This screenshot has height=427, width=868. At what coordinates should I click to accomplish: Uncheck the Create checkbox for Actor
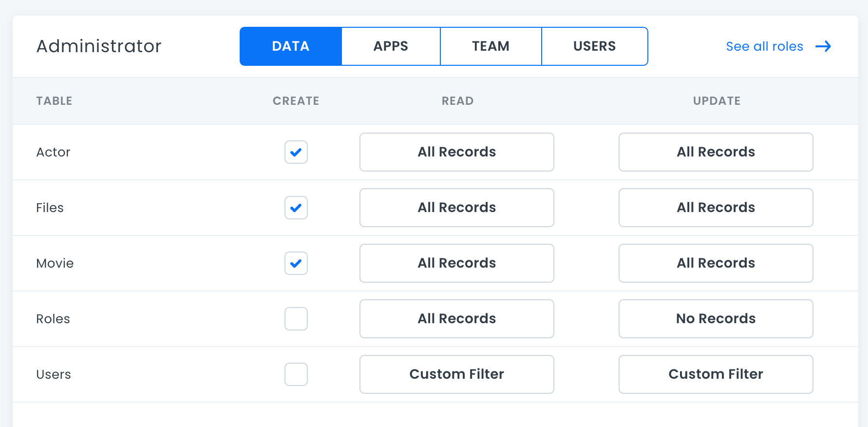click(x=296, y=152)
